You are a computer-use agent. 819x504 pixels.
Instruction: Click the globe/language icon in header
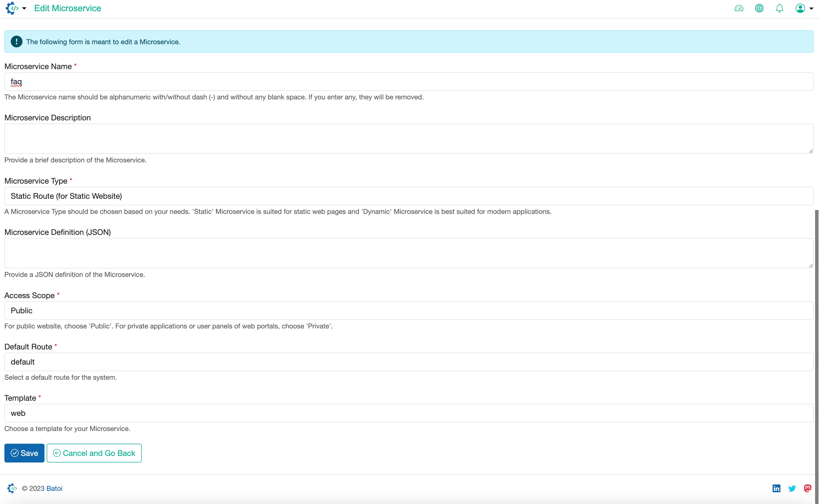coord(759,8)
